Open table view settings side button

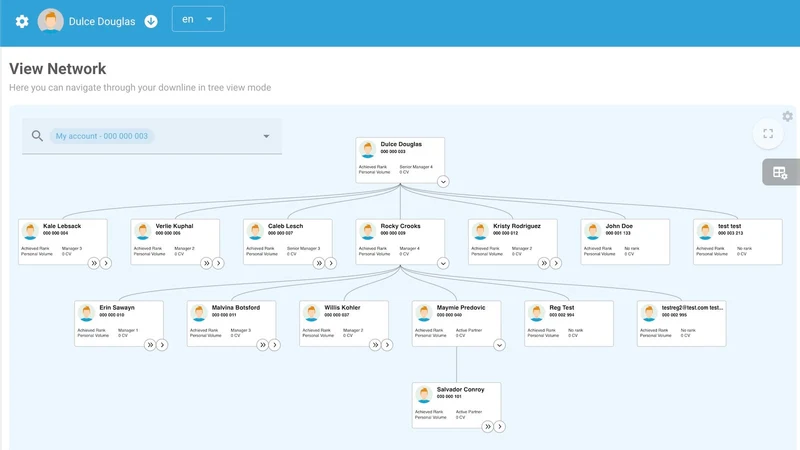[780, 172]
